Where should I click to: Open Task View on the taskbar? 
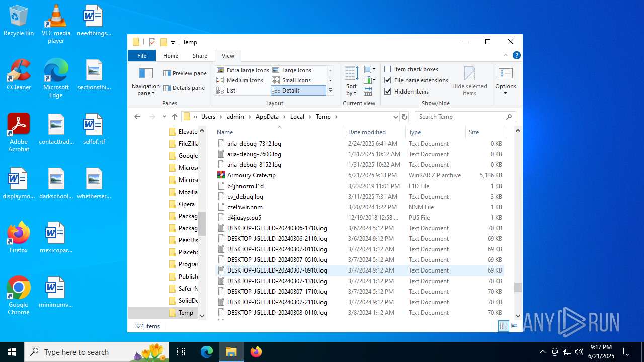coord(181,352)
